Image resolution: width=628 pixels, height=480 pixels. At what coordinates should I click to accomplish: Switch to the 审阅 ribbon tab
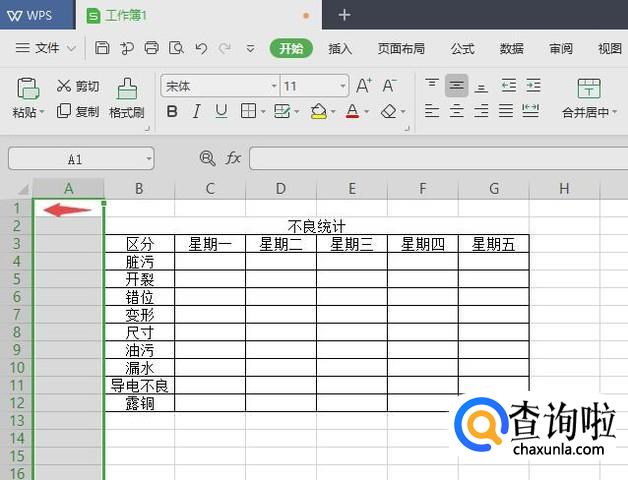click(561, 48)
